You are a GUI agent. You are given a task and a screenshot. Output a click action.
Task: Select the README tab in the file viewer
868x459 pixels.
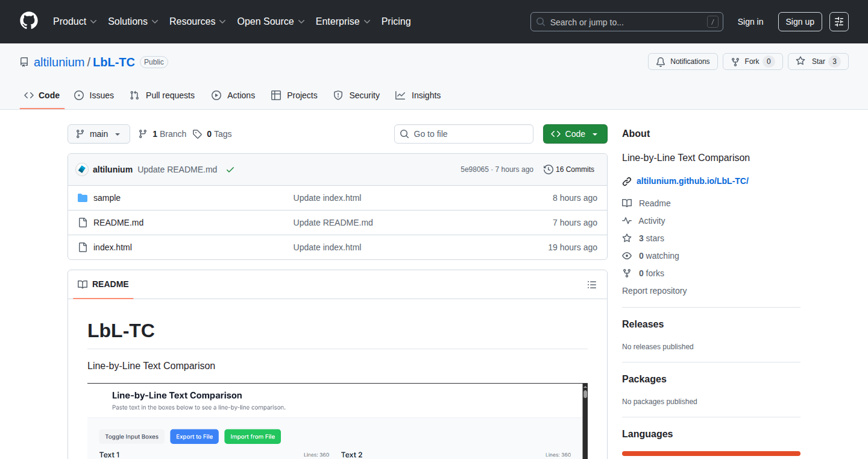point(103,285)
